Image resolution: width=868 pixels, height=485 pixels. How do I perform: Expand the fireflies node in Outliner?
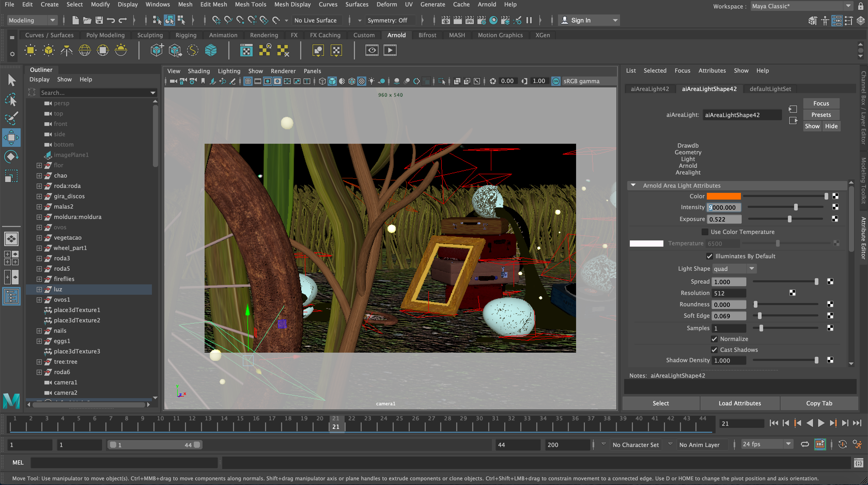tap(39, 279)
